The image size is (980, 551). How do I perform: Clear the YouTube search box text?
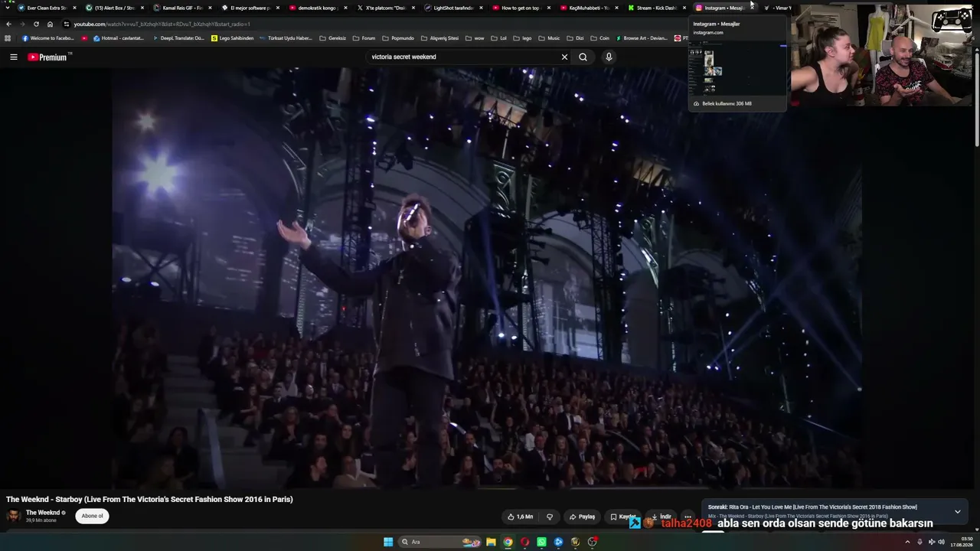(x=564, y=57)
